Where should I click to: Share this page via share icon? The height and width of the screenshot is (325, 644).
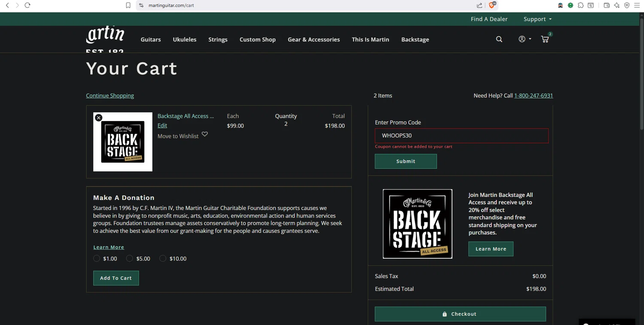[x=480, y=5]
